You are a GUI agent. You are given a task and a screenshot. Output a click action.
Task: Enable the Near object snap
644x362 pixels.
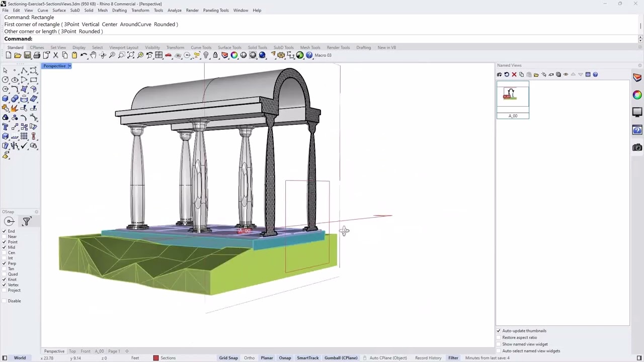pos(4,237)
